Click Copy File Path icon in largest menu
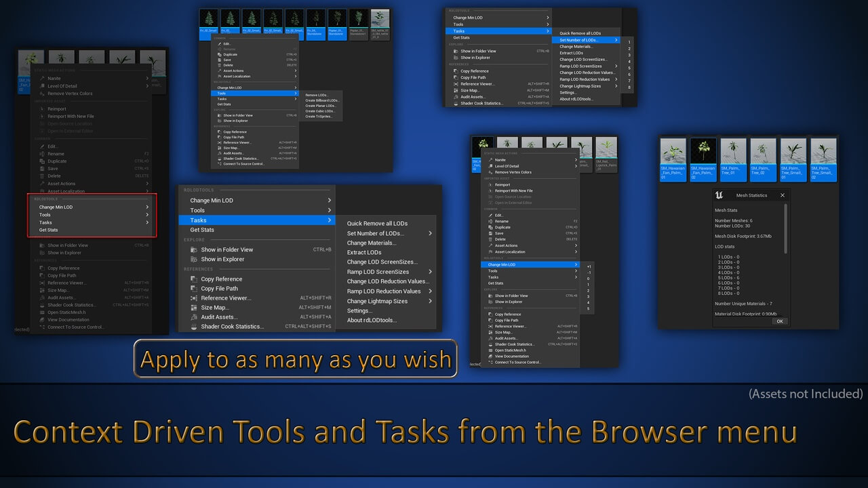The width and height of the screenshot is (868, 488). 195,289
